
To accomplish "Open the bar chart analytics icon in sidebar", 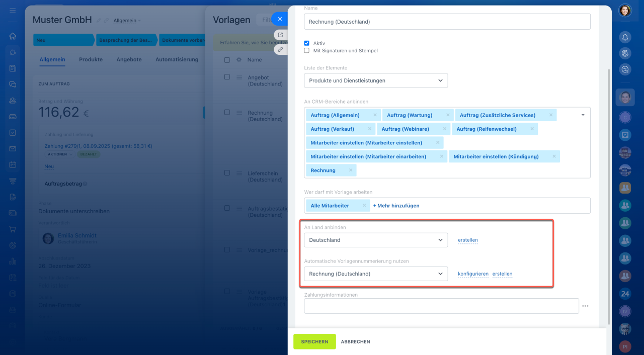I will (x=13, y=261).
